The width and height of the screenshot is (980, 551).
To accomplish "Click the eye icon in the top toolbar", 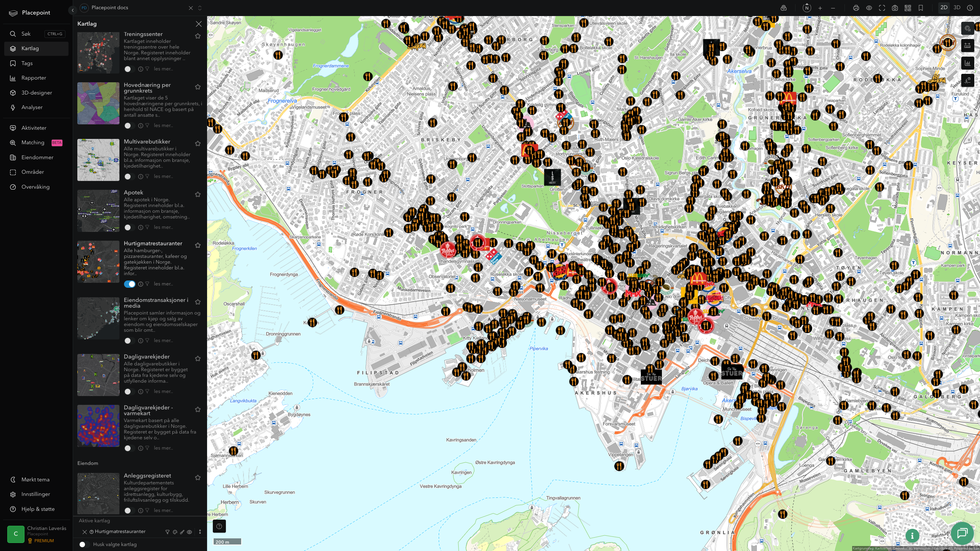I will pos(869,8).
